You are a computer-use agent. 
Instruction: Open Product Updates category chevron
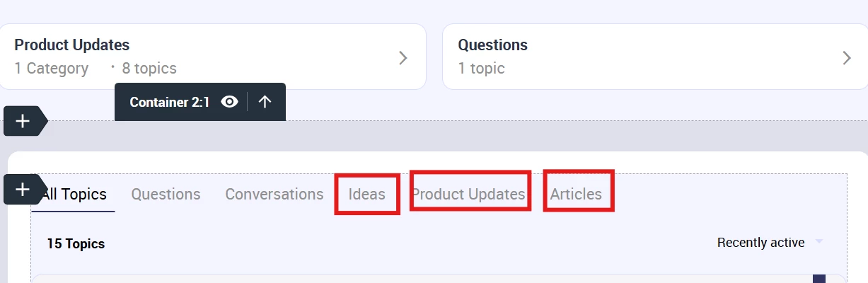[403, 58]
